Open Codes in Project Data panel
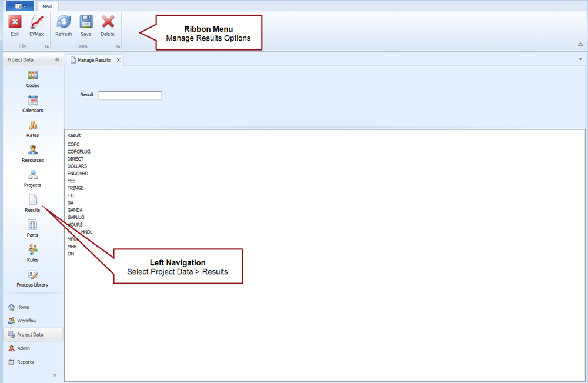 (33, 79)
